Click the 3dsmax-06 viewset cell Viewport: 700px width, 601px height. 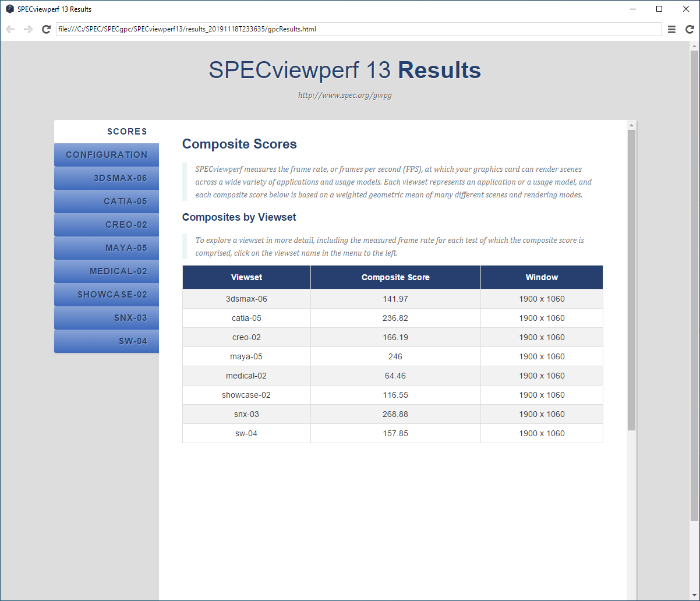[x=246, y=299]
